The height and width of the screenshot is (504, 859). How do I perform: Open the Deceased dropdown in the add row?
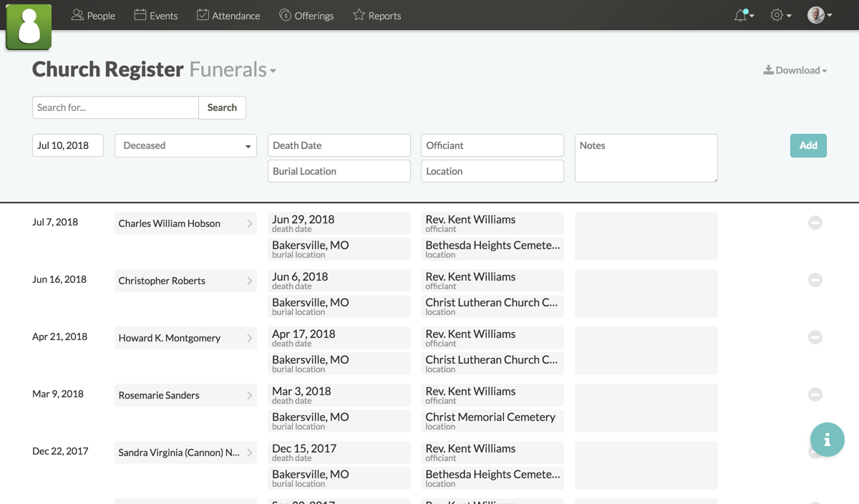(185, 145)
